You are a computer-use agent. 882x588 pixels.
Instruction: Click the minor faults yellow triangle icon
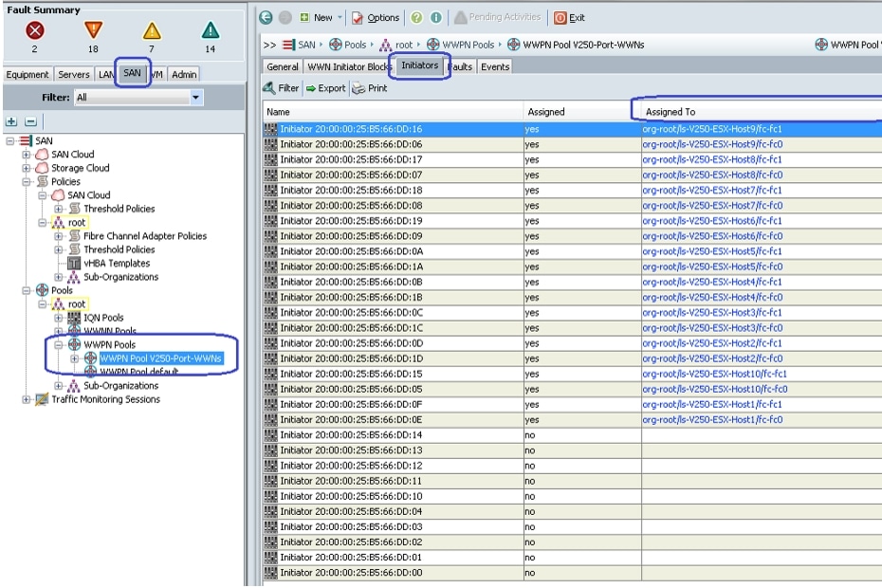[151, 31]
